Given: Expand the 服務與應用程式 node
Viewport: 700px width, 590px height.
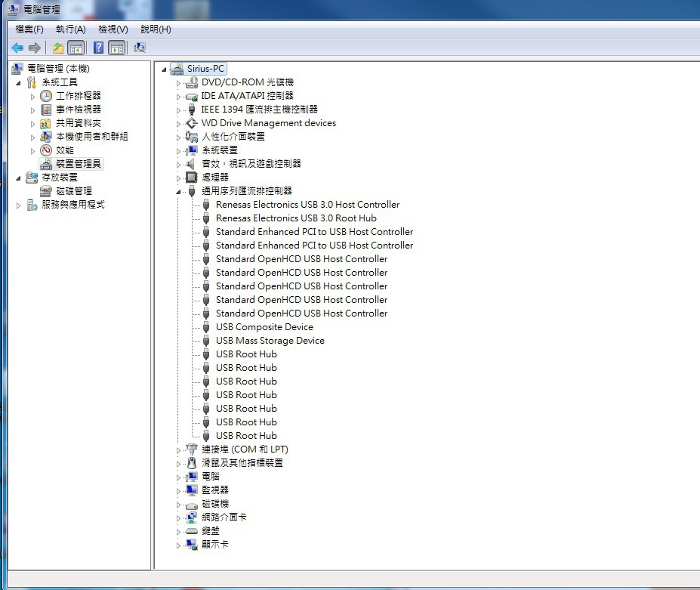Looking at the screenshot, I should point(18,205).
